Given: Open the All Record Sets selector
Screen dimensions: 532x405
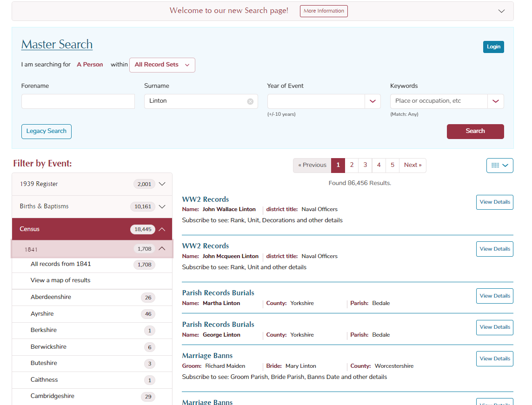Looking at the screenshot, I should pos(162,65).
